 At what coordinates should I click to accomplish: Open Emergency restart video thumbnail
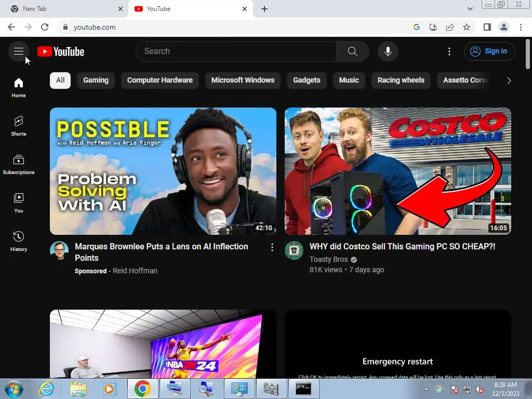click(x=397, y=344)
